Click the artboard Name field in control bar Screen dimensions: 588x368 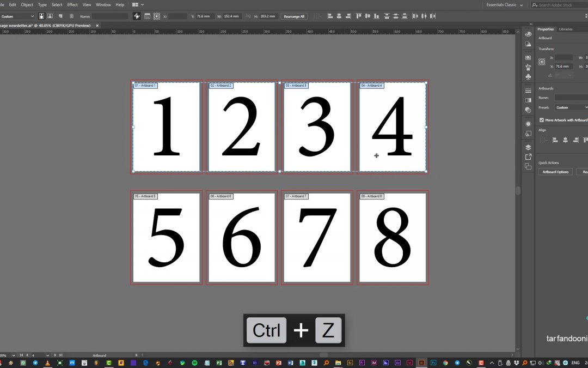coord(110,16)
